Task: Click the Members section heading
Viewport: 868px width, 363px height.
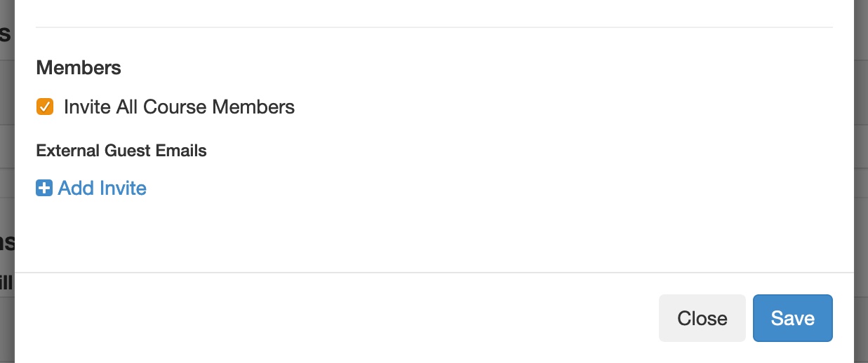Action: click(x=79, y=68)
